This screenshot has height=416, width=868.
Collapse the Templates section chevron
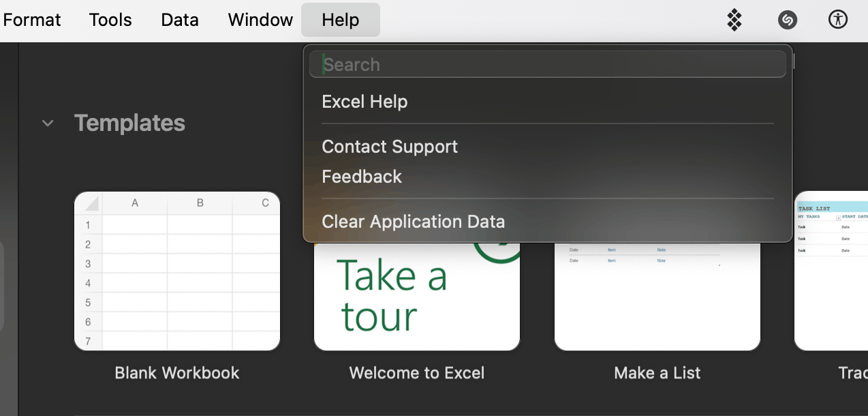tap(48, 123)
